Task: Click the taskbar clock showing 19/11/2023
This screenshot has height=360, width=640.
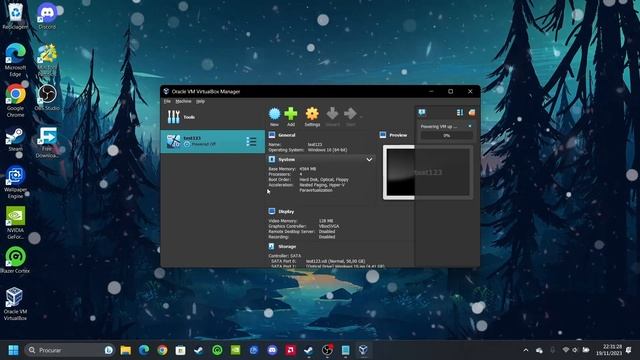Action: (609, 350)
